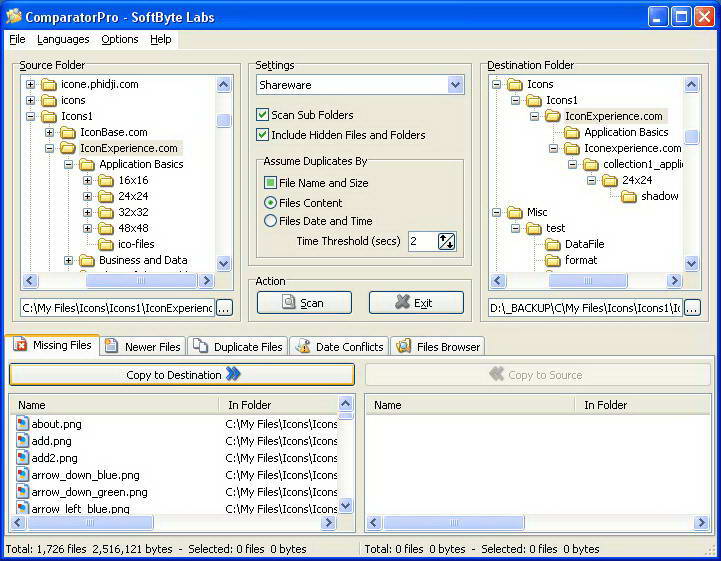
Task: Click the IconBase.com folder icon
Action: 68,133
